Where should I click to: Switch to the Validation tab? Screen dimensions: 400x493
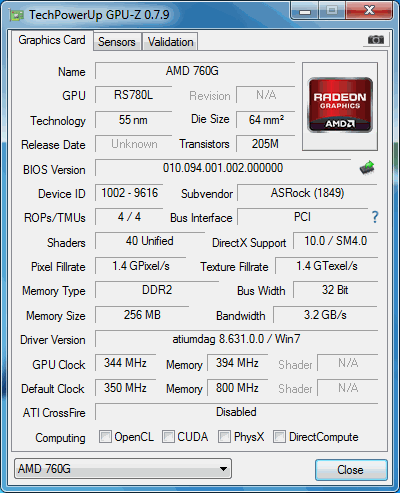[170, 42]
